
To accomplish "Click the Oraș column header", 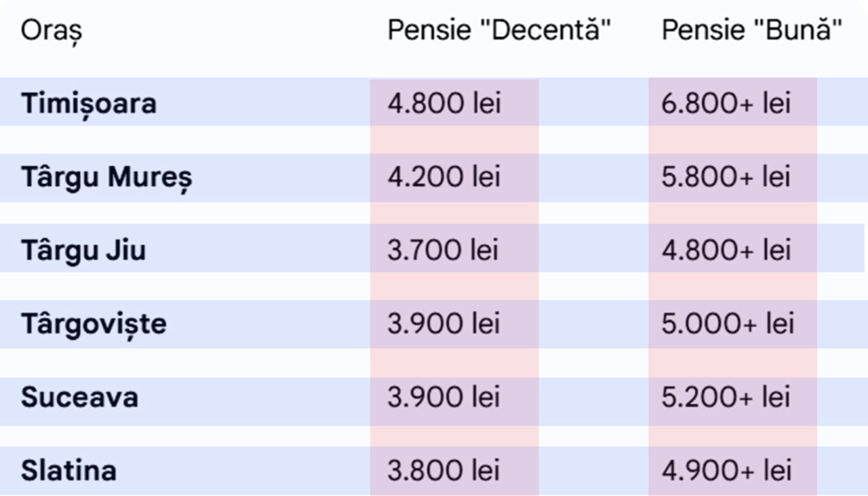I will tap(52, 31).
